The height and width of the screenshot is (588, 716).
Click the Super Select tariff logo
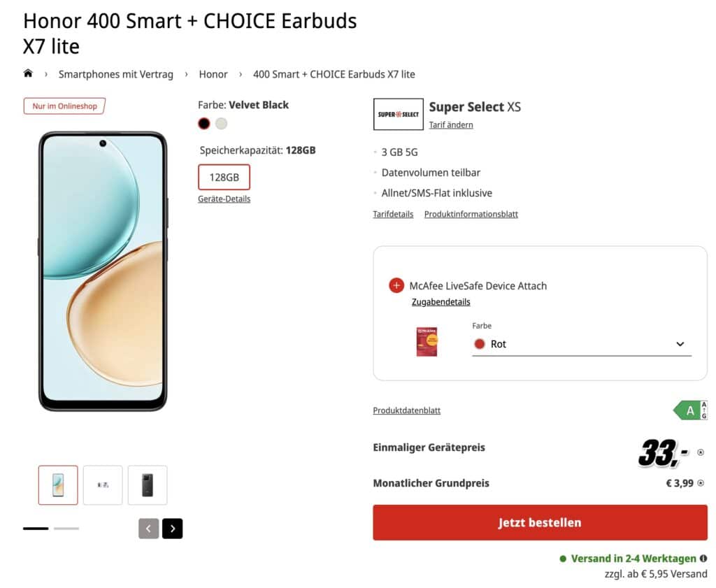click(398, 114)
